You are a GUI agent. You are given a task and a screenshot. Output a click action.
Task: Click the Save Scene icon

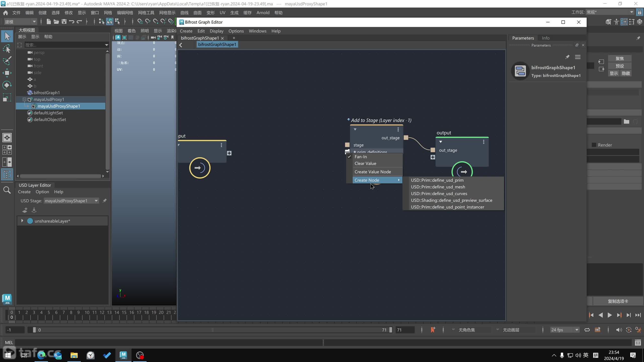(x=64, y=22)
